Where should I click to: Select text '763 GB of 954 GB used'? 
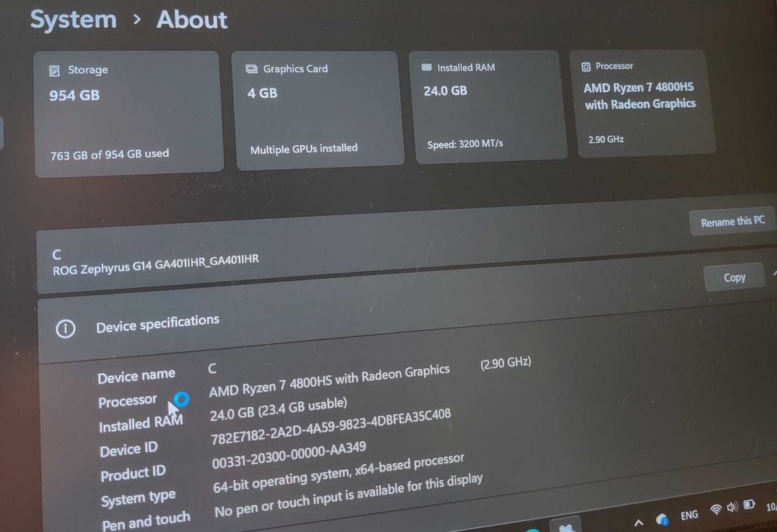(110, 155)
